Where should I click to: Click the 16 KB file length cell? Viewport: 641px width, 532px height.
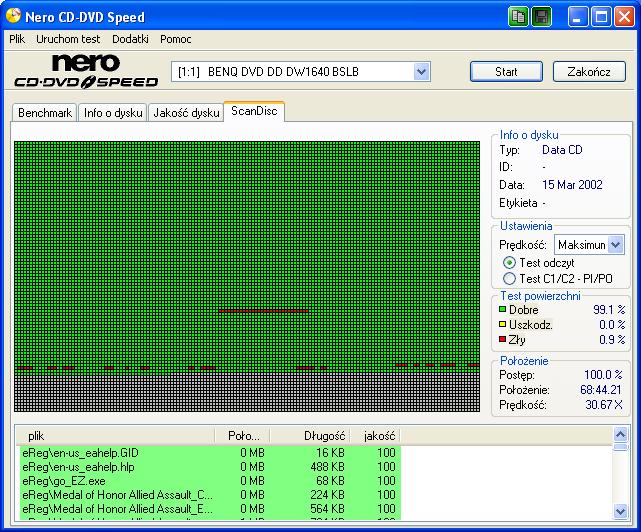tap(330, 453)
